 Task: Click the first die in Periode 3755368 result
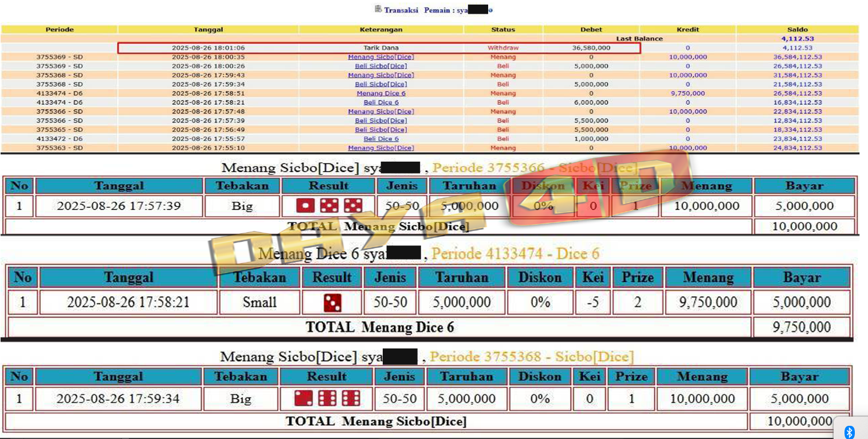(x=303, y=398)
